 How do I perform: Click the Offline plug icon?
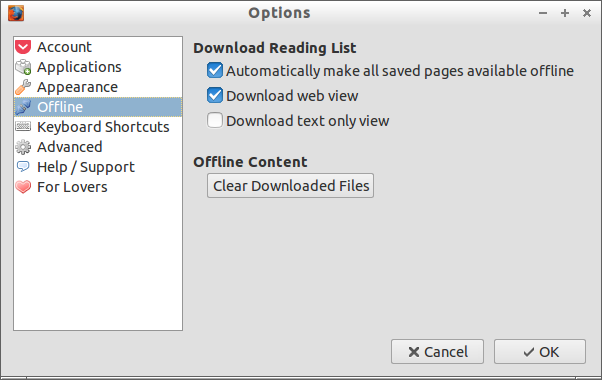[x=23, y=107]
